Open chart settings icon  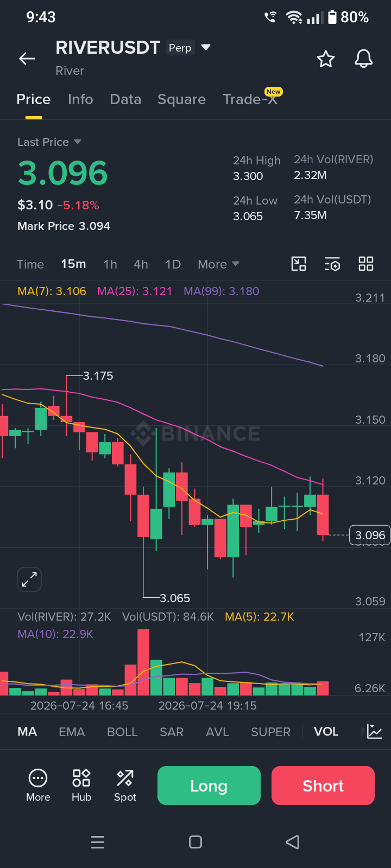[x=332, y=264]
